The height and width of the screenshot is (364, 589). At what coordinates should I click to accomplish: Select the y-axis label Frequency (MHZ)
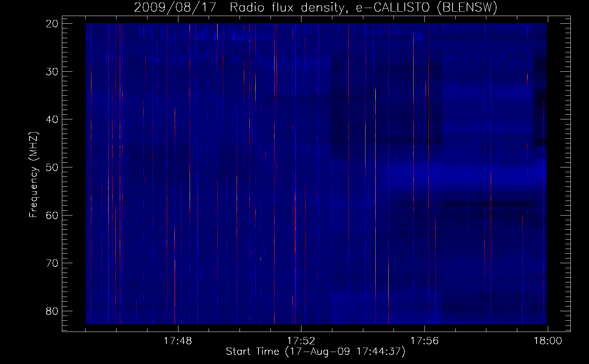33,175
